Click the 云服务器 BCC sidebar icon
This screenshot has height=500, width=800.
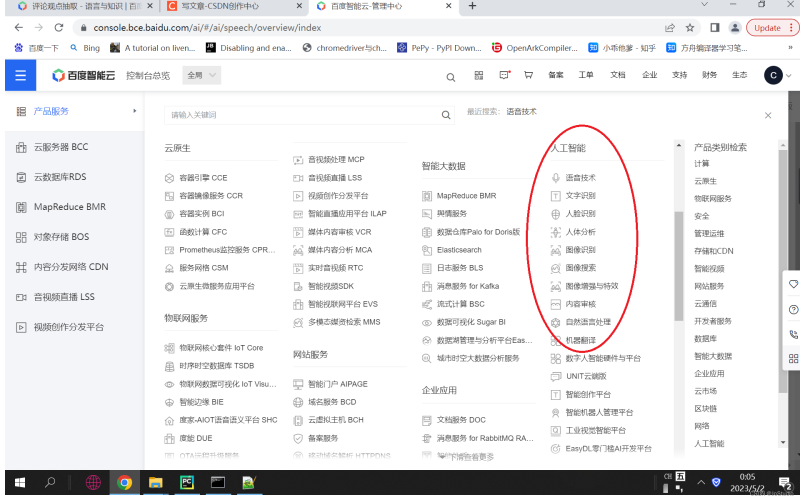pyautogui.click(x=21, y=147)
